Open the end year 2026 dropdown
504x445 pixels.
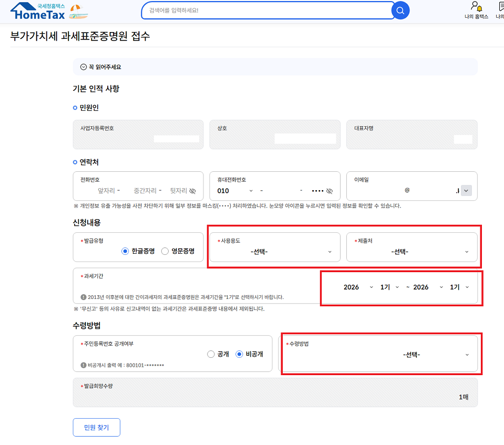(428, 287)
